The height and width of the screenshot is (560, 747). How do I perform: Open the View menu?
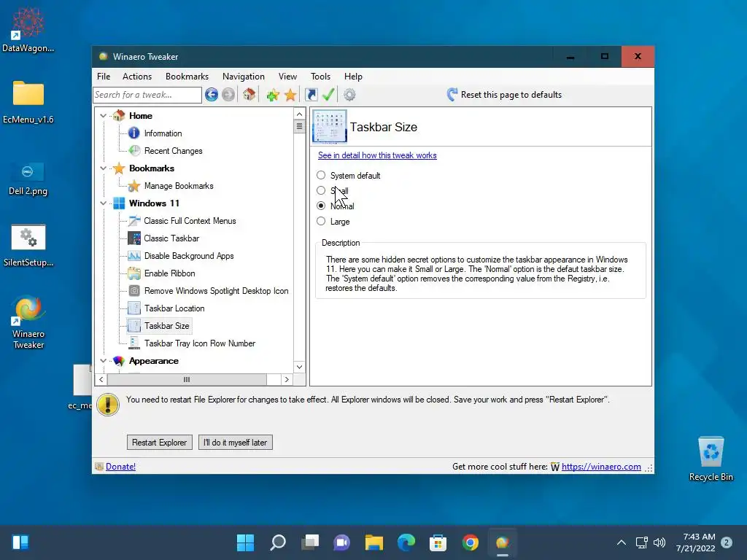coord(287,76)
